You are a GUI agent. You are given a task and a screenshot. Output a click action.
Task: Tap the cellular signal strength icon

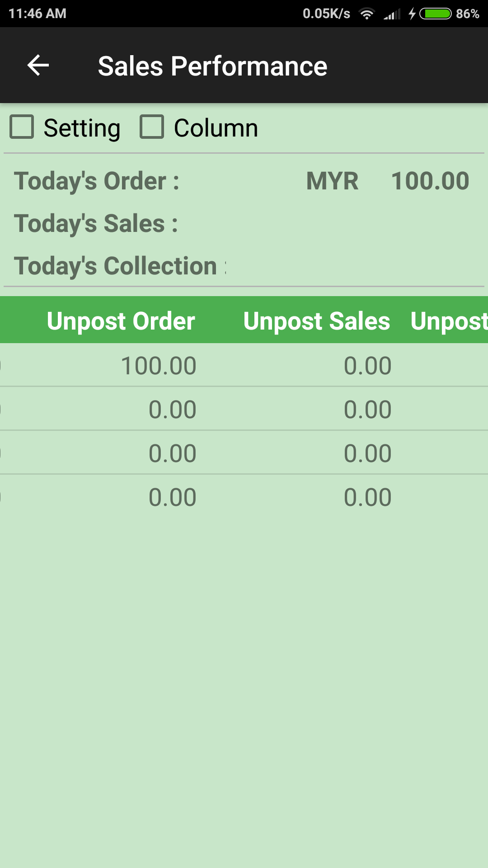(x=392, y=14)
